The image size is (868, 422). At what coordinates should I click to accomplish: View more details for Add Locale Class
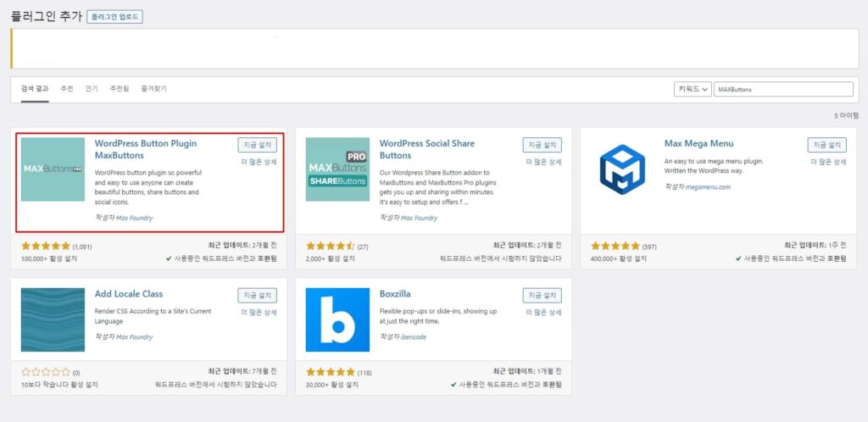pyautogui.click(x=259, y=313)
